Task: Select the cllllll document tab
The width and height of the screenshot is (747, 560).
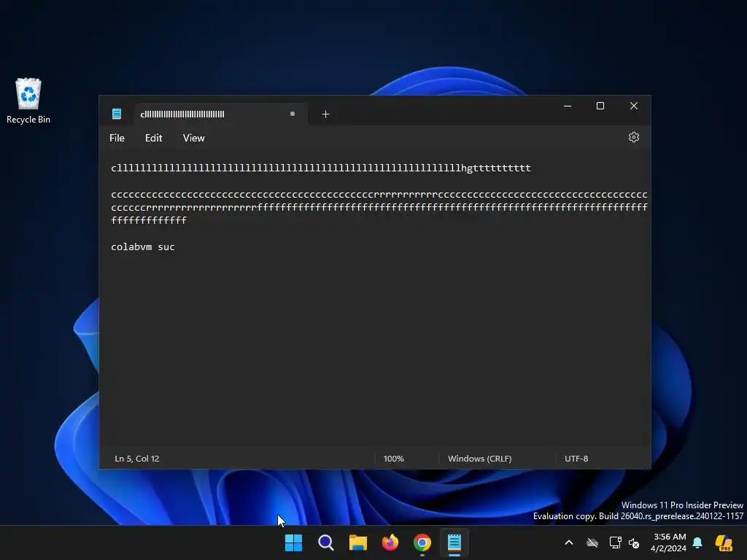Action: tap(221, 114)
